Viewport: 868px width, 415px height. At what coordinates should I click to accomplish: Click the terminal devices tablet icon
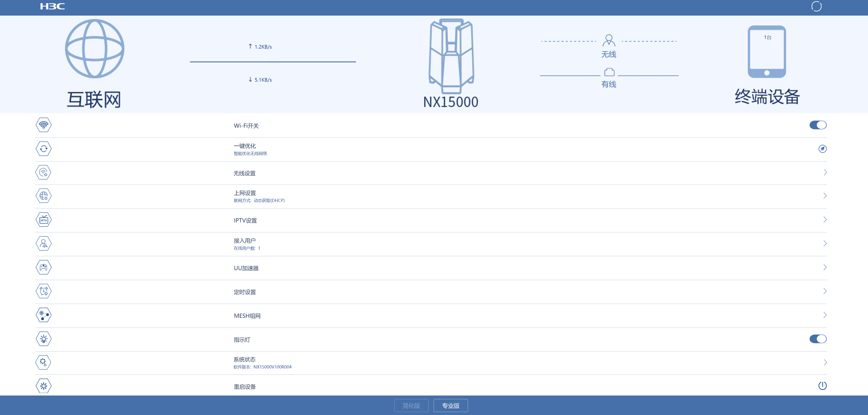(767, 52)
